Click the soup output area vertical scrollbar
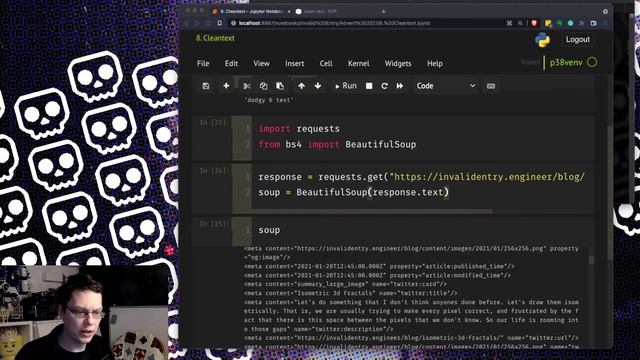The width and height of the screenshot is (640, 360). 591,260
